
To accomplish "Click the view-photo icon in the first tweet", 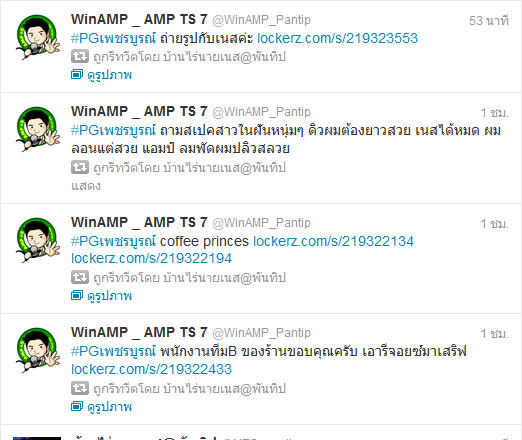I will tap(77, 74).
